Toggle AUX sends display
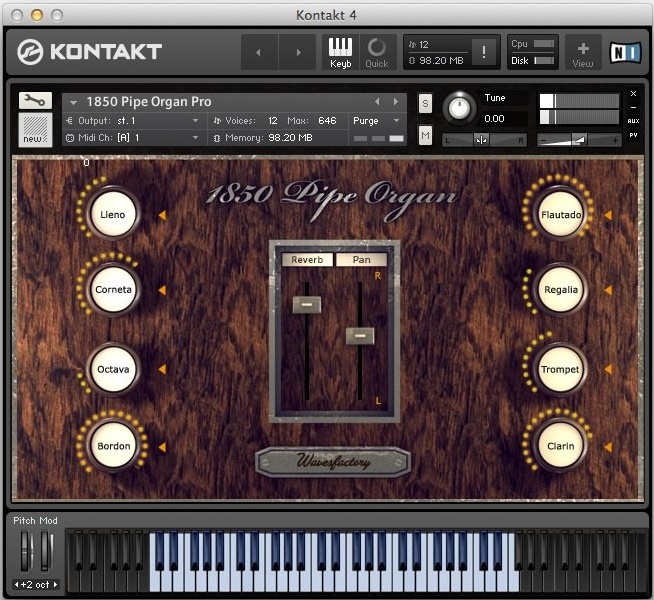The height and width of the screenshot is (600, 654). (x=633, y=121)
